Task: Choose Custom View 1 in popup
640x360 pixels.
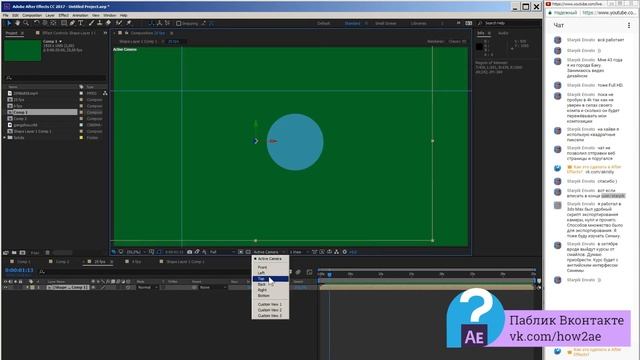Action: (x=270, y=304)
